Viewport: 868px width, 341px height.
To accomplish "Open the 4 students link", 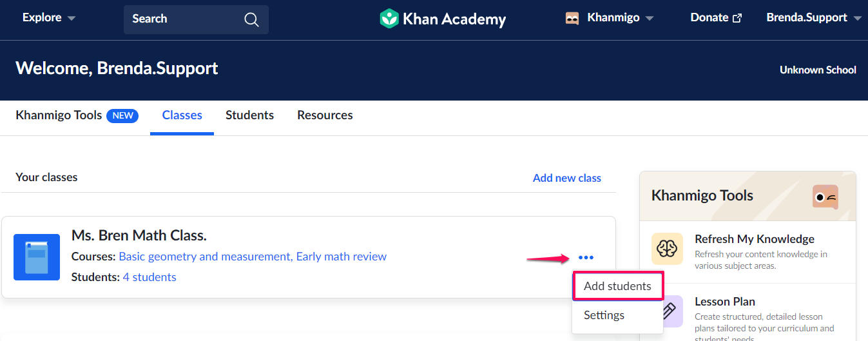I will click(149, 277).
